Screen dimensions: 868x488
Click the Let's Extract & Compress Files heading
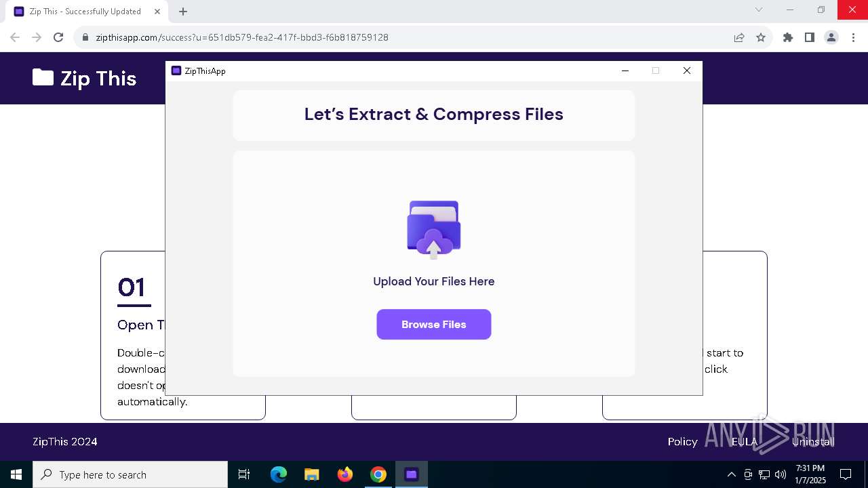coord(434,114)
